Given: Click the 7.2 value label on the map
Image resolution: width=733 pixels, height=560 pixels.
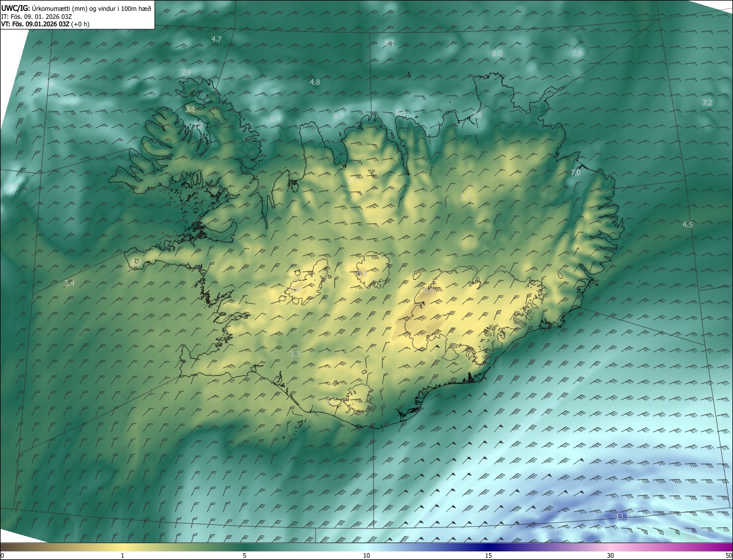Looking at the screenshot, I should 707,103.
